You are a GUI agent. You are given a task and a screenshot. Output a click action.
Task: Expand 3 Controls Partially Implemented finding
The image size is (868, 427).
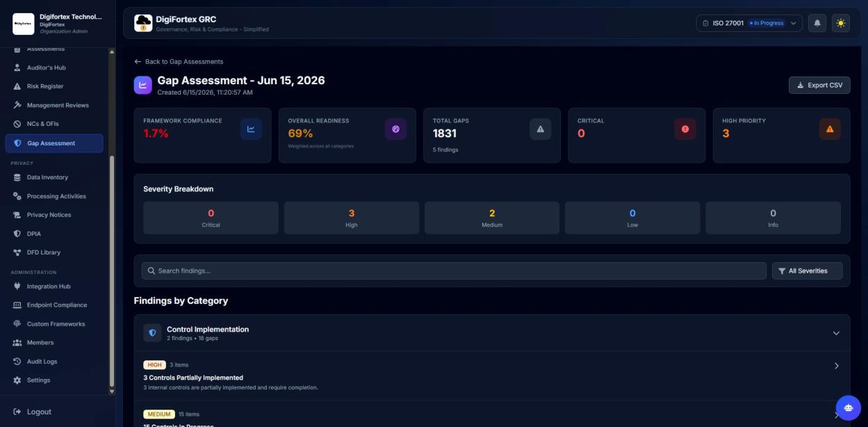(x=836, y=366)
